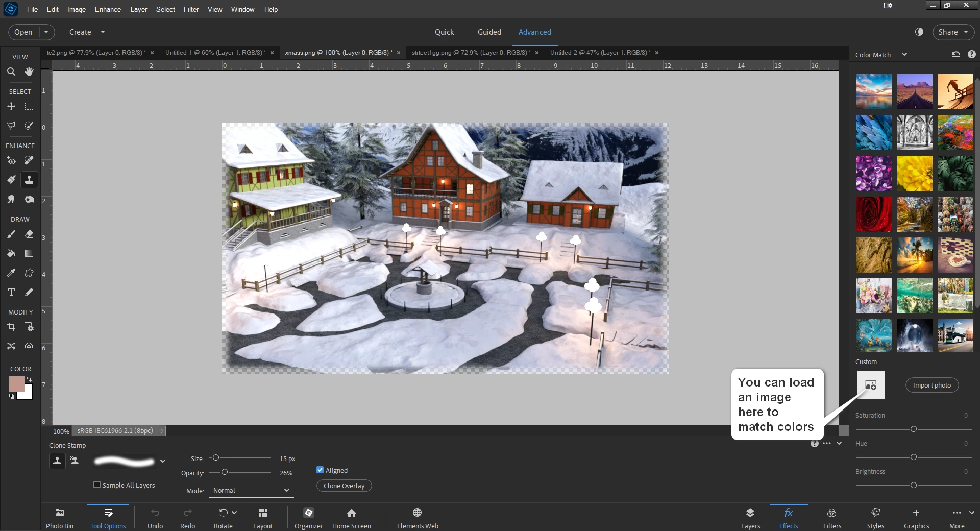Select the Quick Selection tool
The height and width of the screenshot is (531, 980).
point(29,126)
